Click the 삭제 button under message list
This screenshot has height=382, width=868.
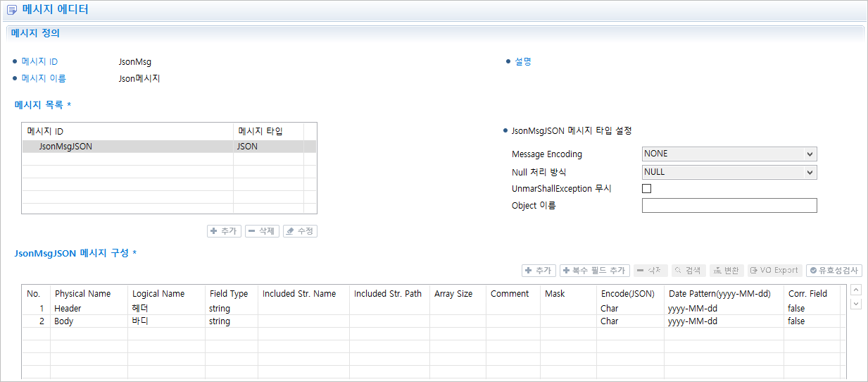pyautogui.click(x=262, y=231)
